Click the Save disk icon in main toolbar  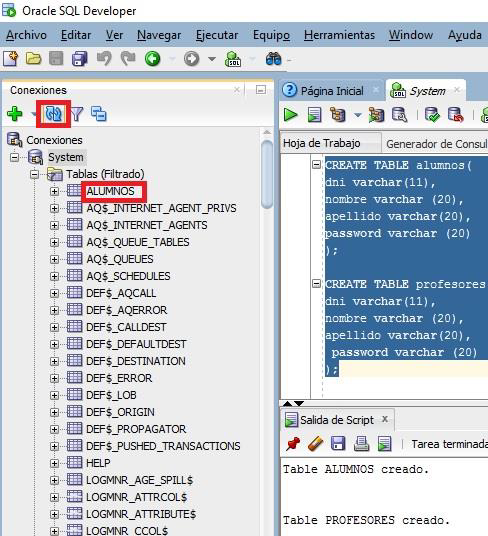point(56,59)
